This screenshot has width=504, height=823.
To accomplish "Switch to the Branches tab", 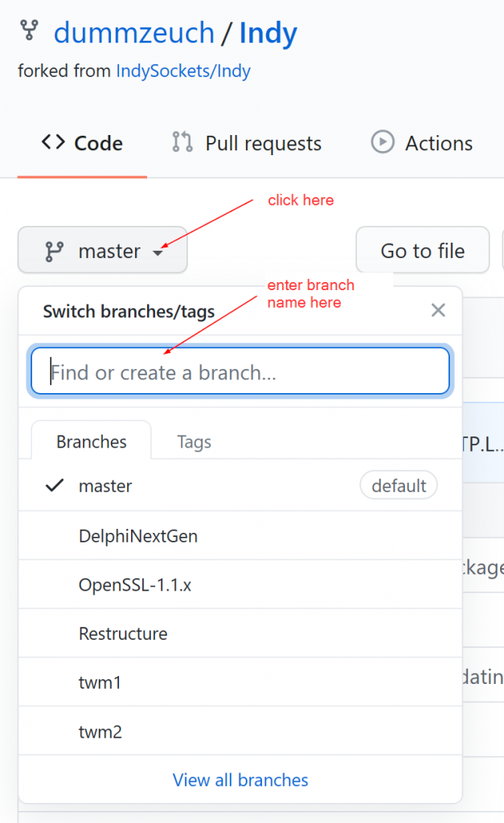I will (x=91, y=441).
